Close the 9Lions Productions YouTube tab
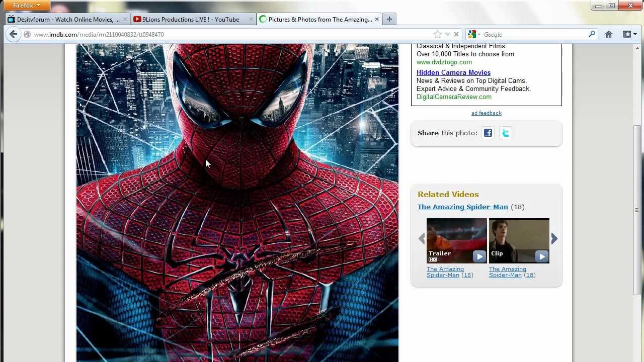Screen dimensions: 644x362 click(251, 20)
